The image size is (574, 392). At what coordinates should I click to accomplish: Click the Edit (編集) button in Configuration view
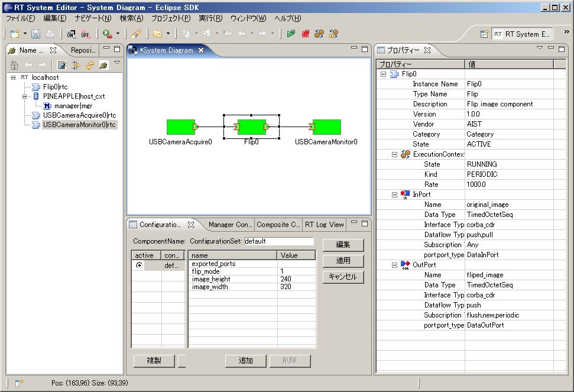tap(343, 245)
